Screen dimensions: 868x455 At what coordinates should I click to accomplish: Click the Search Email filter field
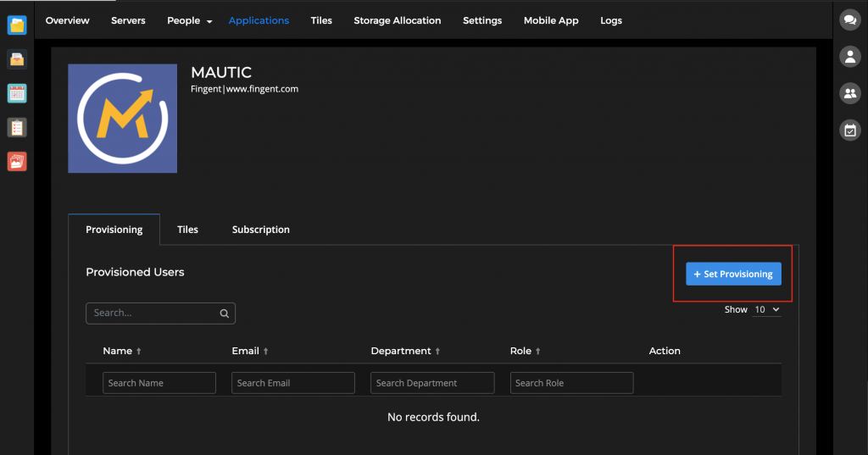click(292, 383)
